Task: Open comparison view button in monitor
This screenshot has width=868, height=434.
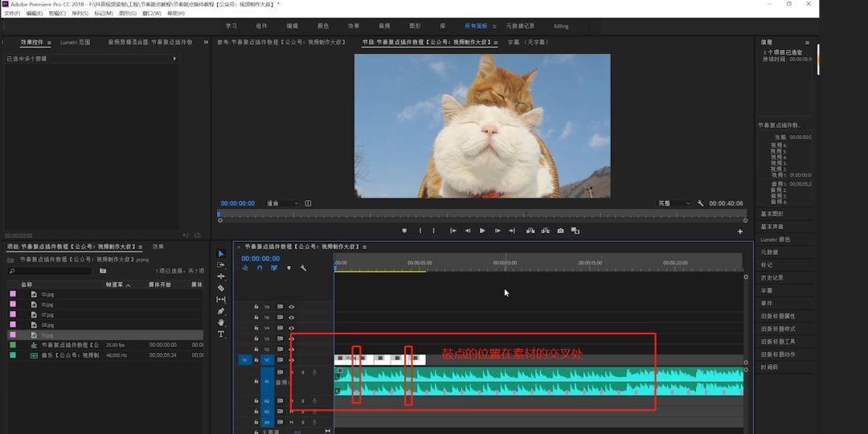Action: 575,231
